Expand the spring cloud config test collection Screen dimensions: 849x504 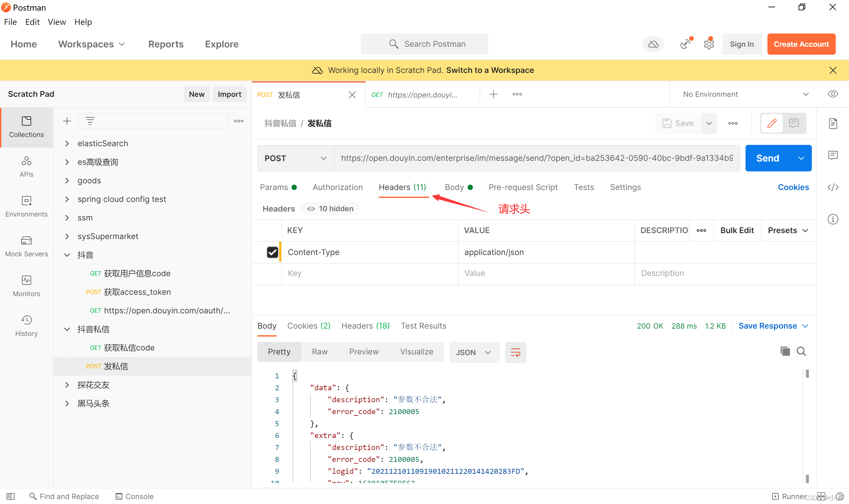pyautogui.click(x=67, y=199)
